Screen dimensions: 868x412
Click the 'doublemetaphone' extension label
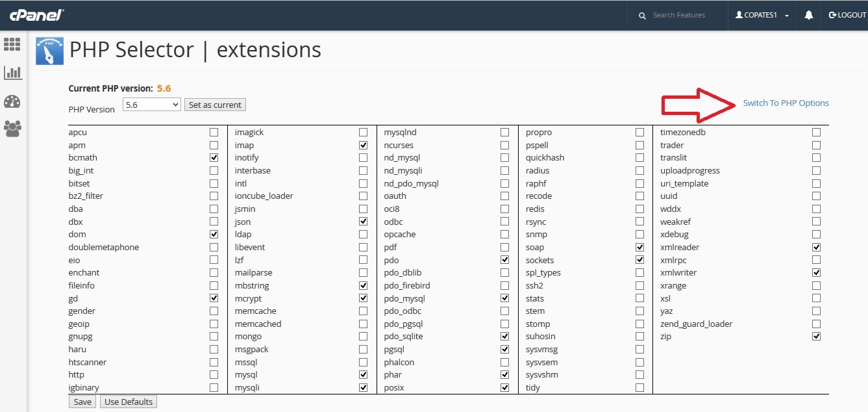(103, 247)
